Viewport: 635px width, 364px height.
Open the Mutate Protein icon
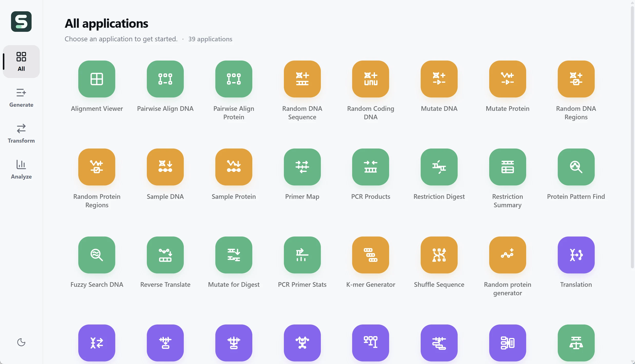(x=508, y=79)
